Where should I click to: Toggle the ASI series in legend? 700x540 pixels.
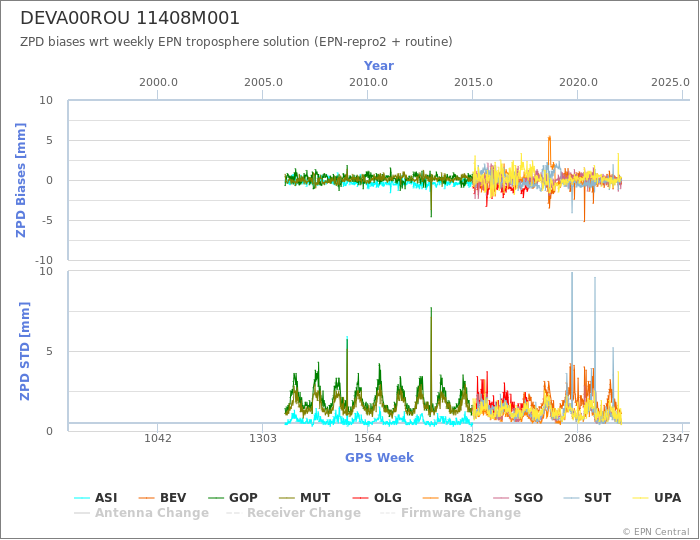95,498
